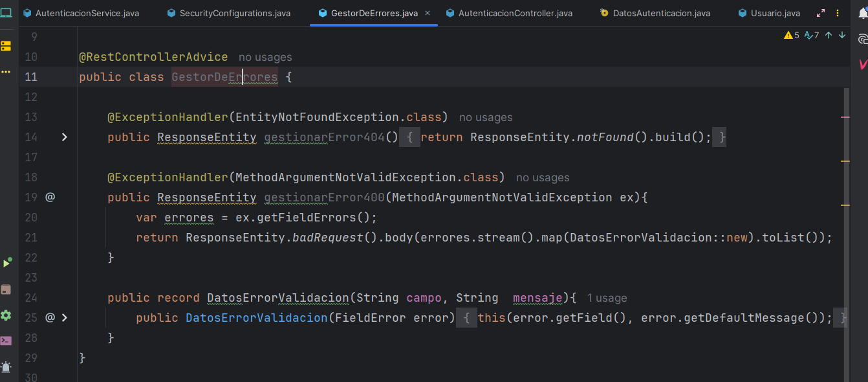The width and height of the screenshot is (868, 382).
Task: Click 'badRequest' on line 21
Action: click(x=328, y=238)
